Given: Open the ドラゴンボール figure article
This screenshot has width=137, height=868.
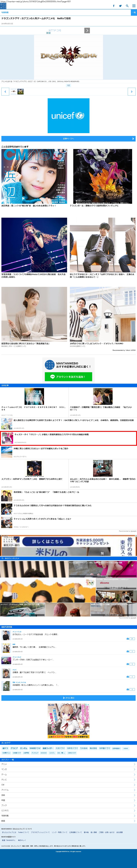Looking at the screenshot, I should (103, 178).
